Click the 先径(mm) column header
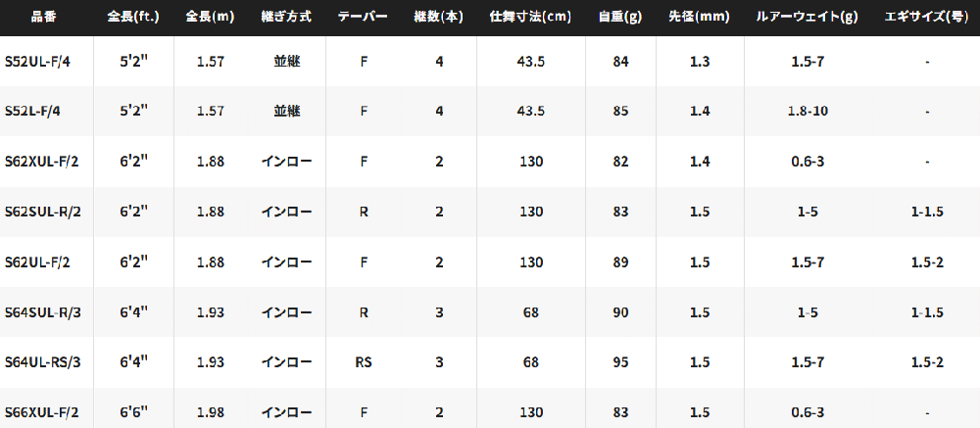980x428 pixels. 700,18
